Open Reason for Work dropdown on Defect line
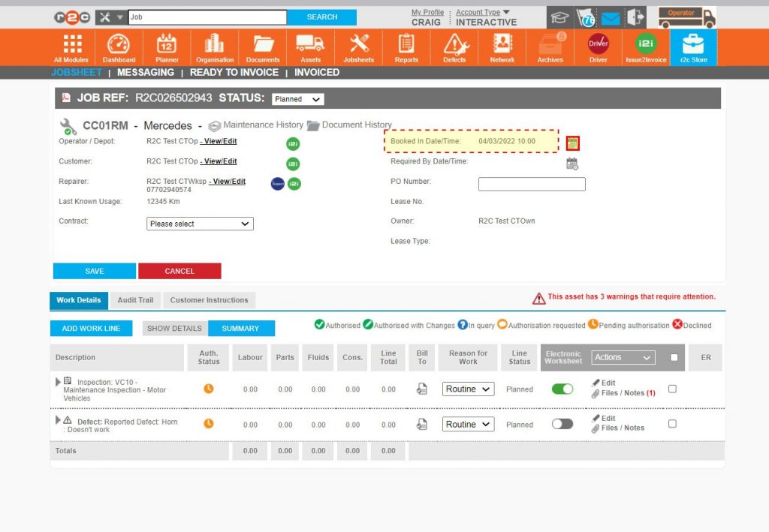The height and width of the screenshot is (532, 769). tap(468, 424)
